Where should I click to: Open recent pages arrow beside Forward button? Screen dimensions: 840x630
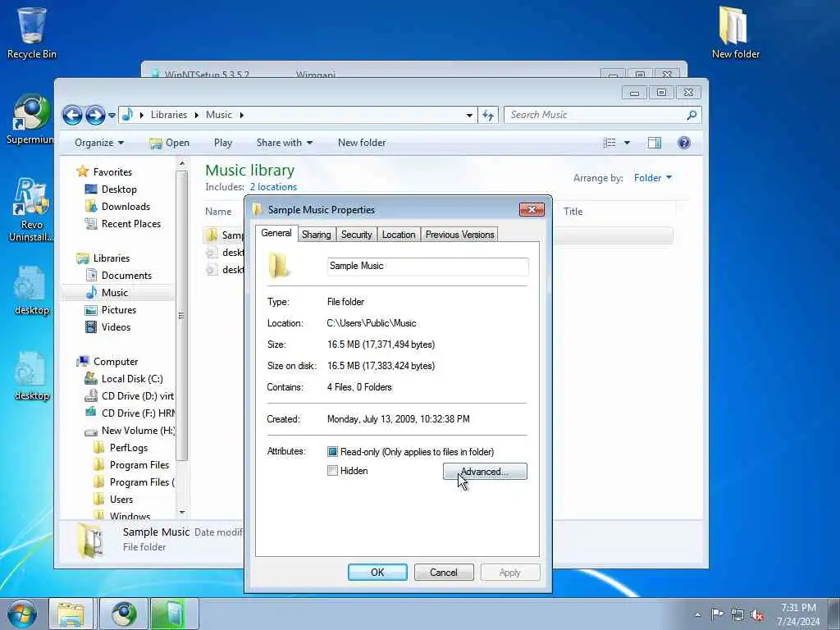coord(112,115)
